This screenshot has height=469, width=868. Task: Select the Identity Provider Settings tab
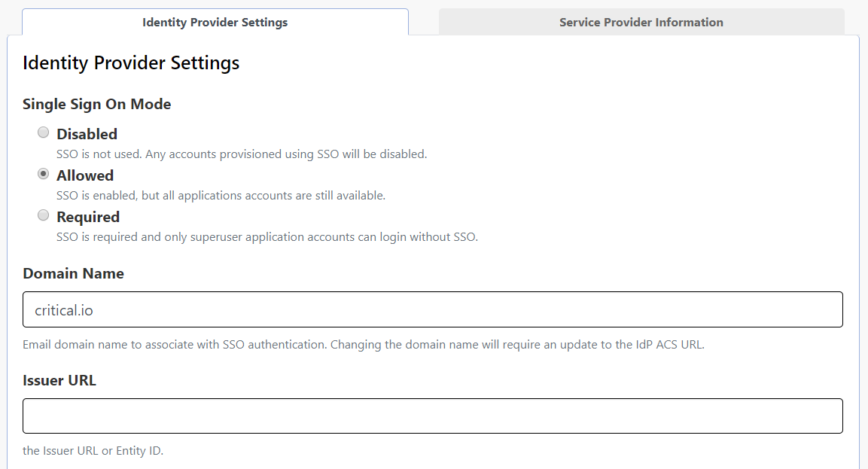215,23
